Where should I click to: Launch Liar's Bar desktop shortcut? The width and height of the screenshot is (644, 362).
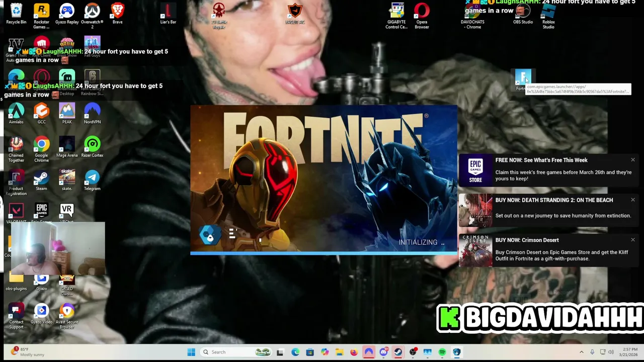pos(168,14)
